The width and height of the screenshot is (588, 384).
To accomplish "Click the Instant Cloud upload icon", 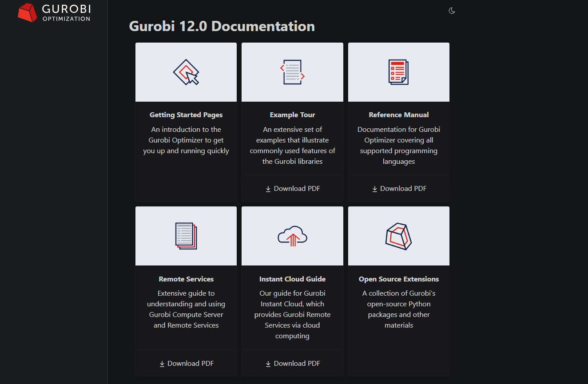I will click(292, 236).
